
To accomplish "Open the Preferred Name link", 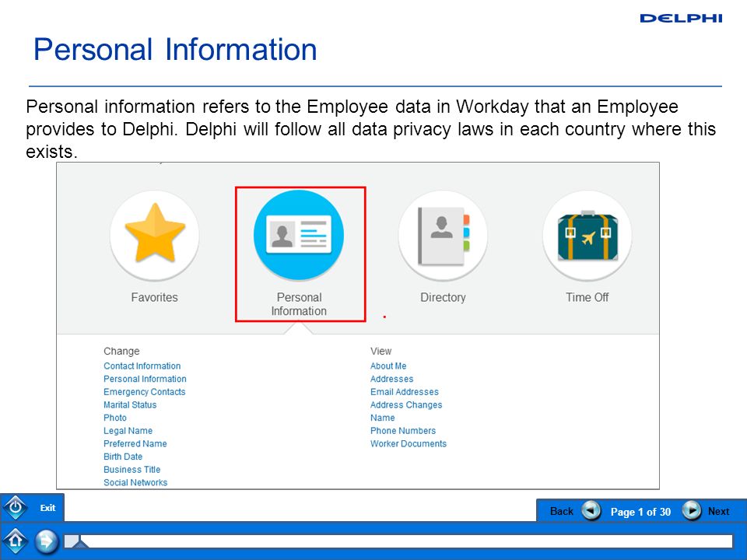I will point(135,443).
